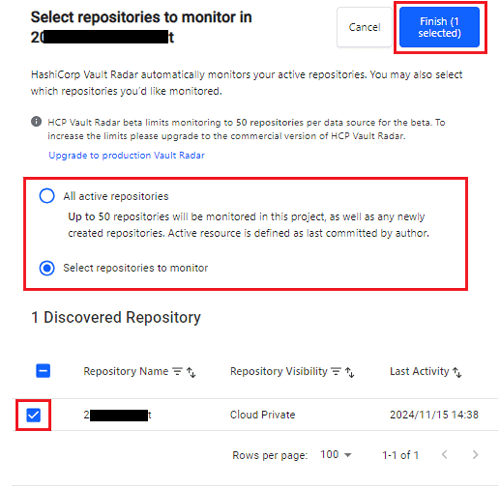
Task: Go to the next page using the right chevron
Action: (x=475, y=454)
